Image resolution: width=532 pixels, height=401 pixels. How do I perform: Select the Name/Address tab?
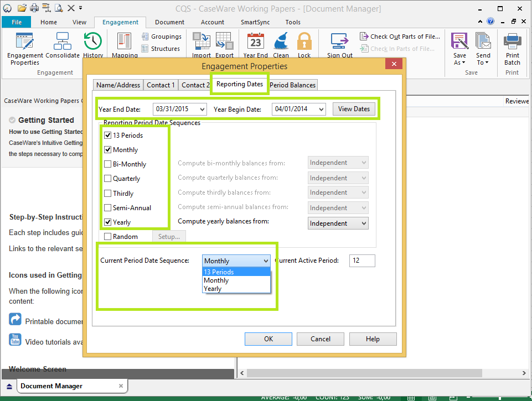(117, 85)
